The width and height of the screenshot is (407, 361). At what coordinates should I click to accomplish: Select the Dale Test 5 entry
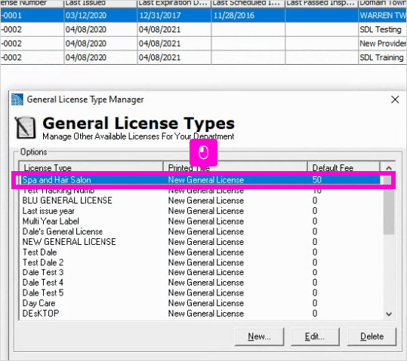[x=200, y=293]
